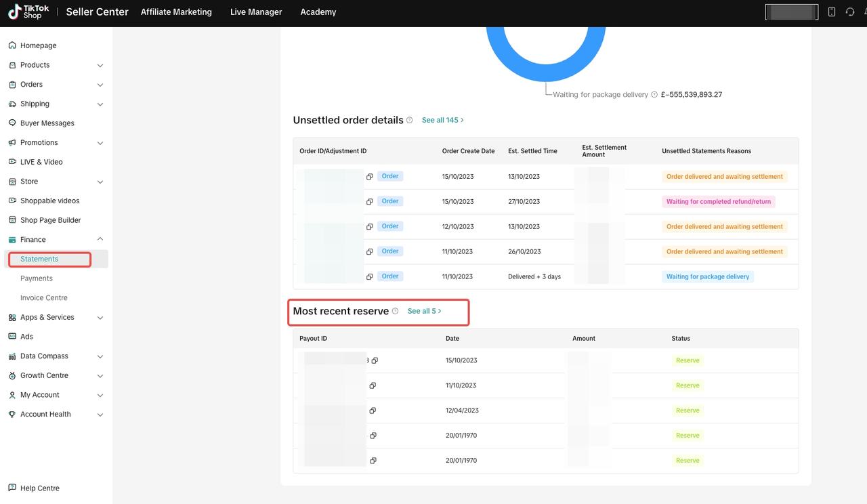
Task: Click See all 5 reserve link
Action: 424,311
